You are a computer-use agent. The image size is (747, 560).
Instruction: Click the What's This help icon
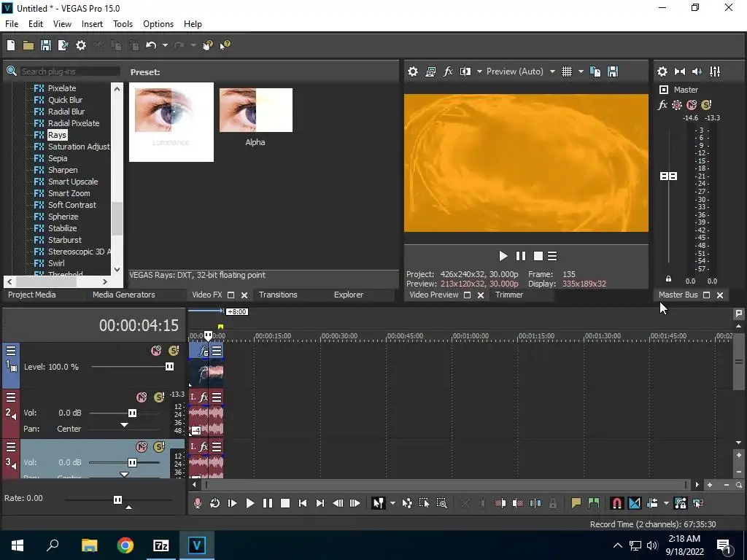pyautogui.click(x=225, y=45)
